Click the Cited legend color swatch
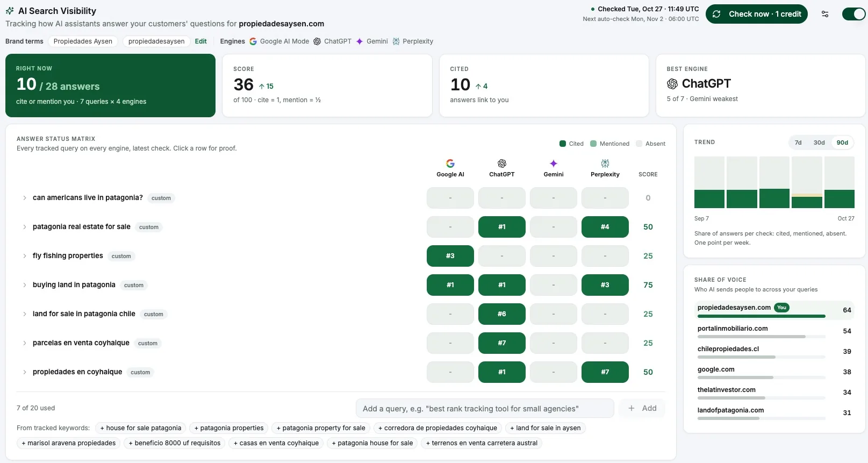Viewport: 868px width, 463px height. coord(563,144)
